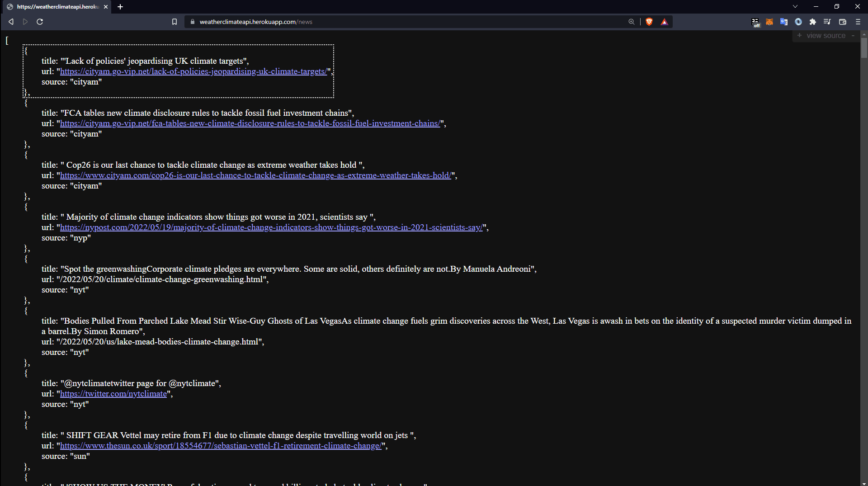Click the scrollbar down arrow

coord(864,483)
